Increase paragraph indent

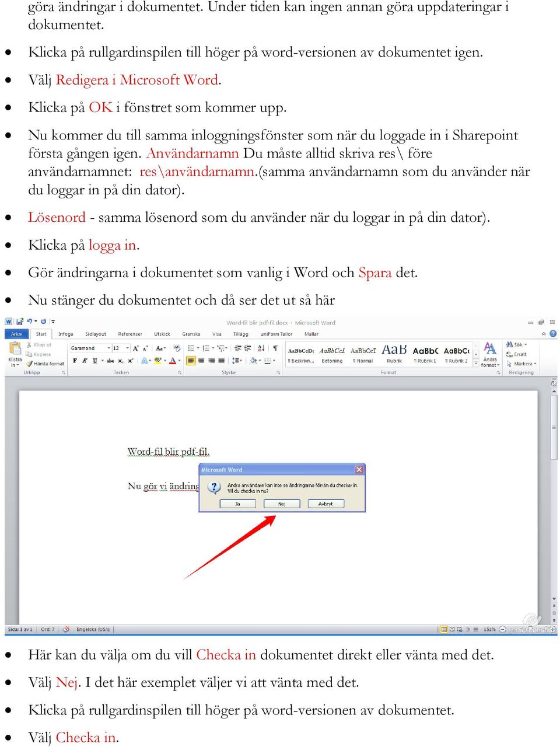pos(247,348)
